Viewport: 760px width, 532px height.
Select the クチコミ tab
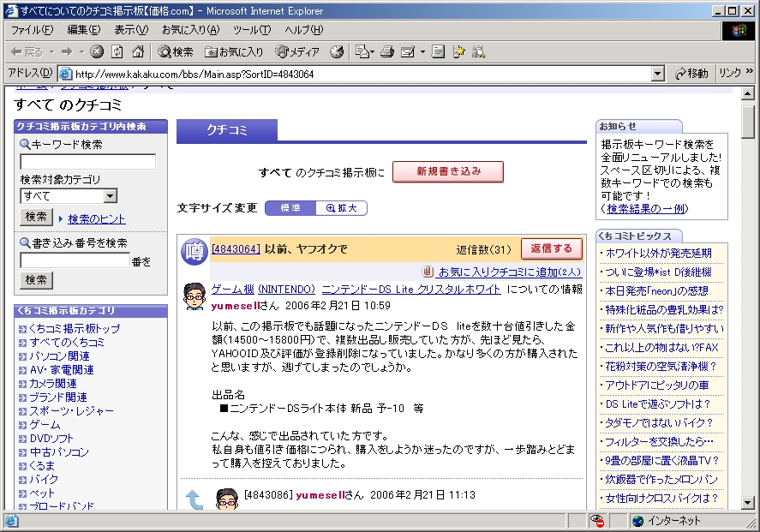tap(227, 130)
